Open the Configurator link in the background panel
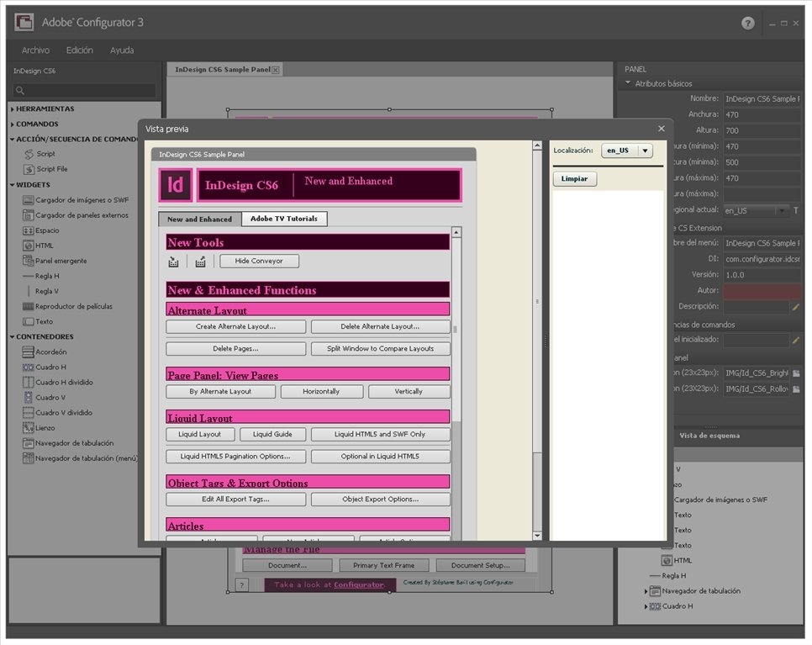This screenshot has height=645, width=812. pos(358,585)
